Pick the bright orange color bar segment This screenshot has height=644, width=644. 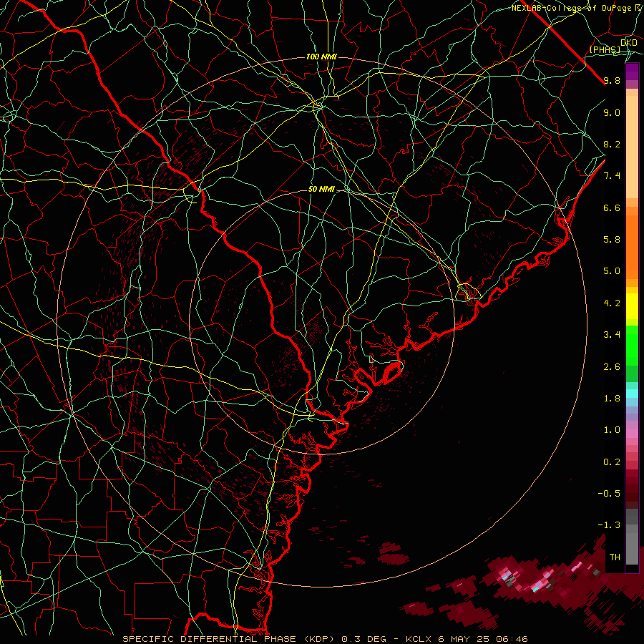(632, 246)
